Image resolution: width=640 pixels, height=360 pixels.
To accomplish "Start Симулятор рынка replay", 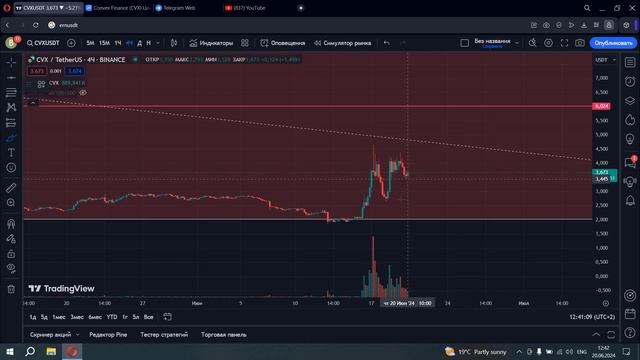I will [342, 43].
